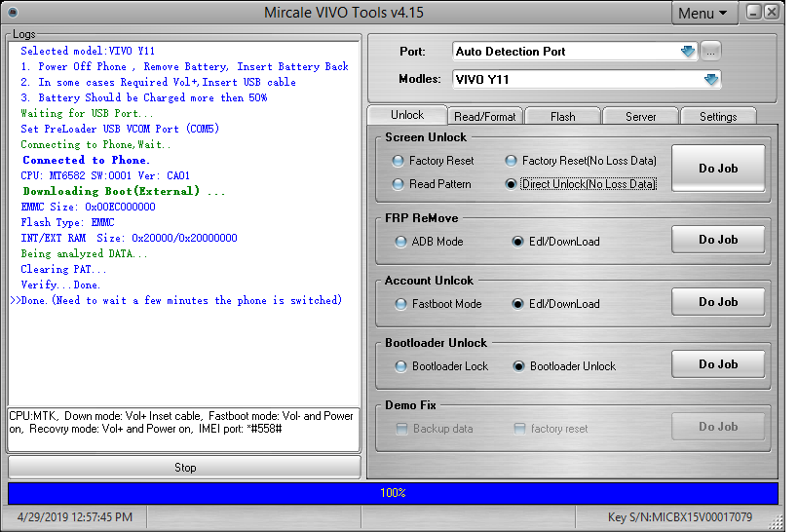Click the 'Clearing PAT...' log line
Image resolution: width=798 pixels, height=532 pixels.
click(x=63, y=269)
